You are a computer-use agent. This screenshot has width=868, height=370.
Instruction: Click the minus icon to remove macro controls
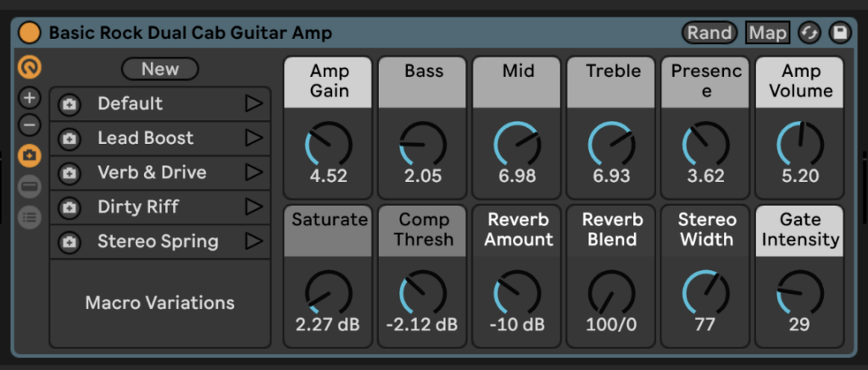click(30, 126)
